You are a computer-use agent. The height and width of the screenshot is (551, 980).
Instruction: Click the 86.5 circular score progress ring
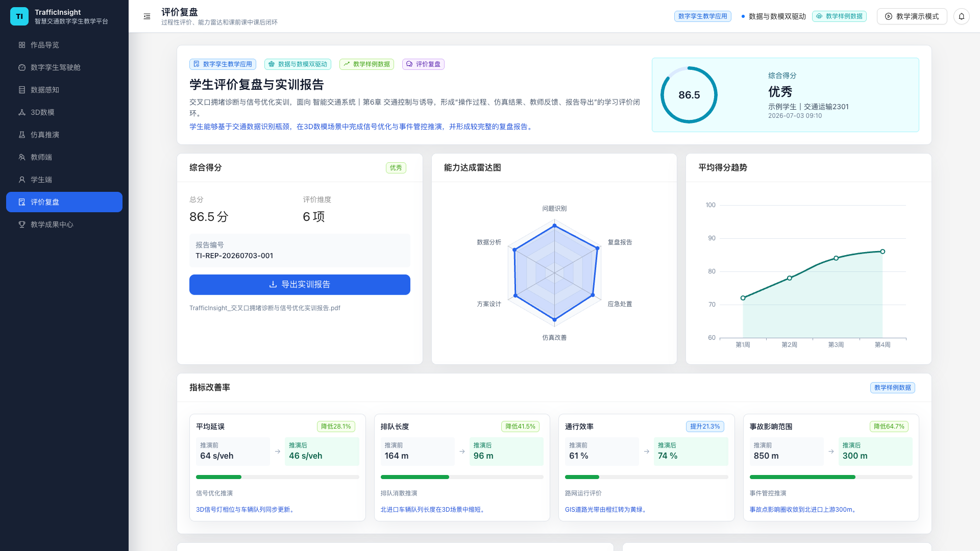(x=689, y=95)
